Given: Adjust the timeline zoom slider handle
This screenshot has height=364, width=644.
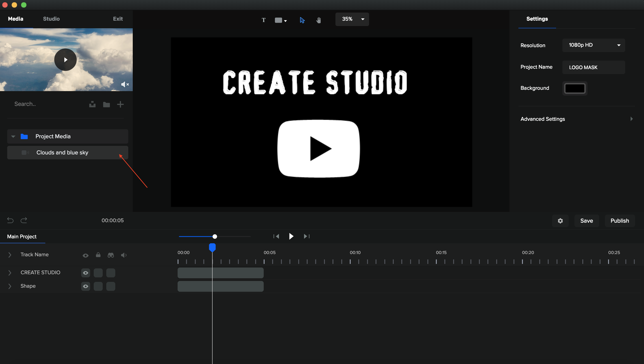Looking at the screenshot, I should (215, 236).
